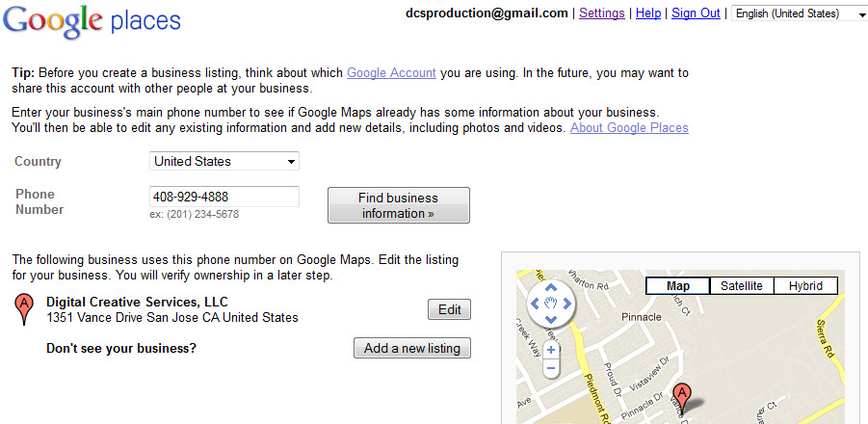Click the red marker A beside business listing

pyautogui.click(x=24, y=309)
